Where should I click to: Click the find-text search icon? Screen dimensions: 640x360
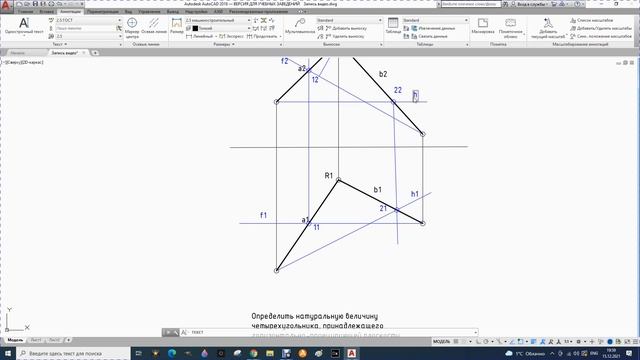click(119, 28)
